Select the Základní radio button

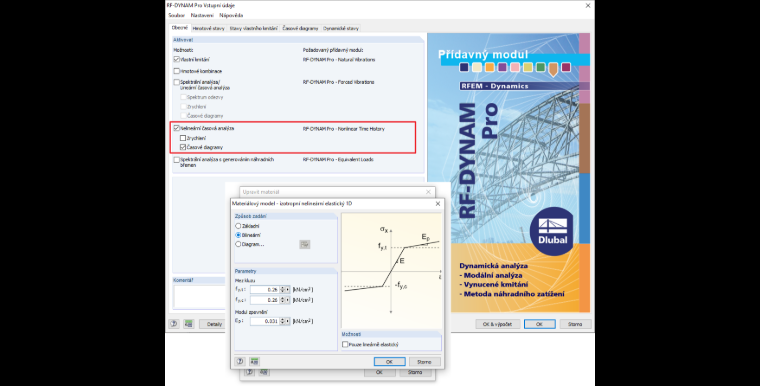point(238,226)
